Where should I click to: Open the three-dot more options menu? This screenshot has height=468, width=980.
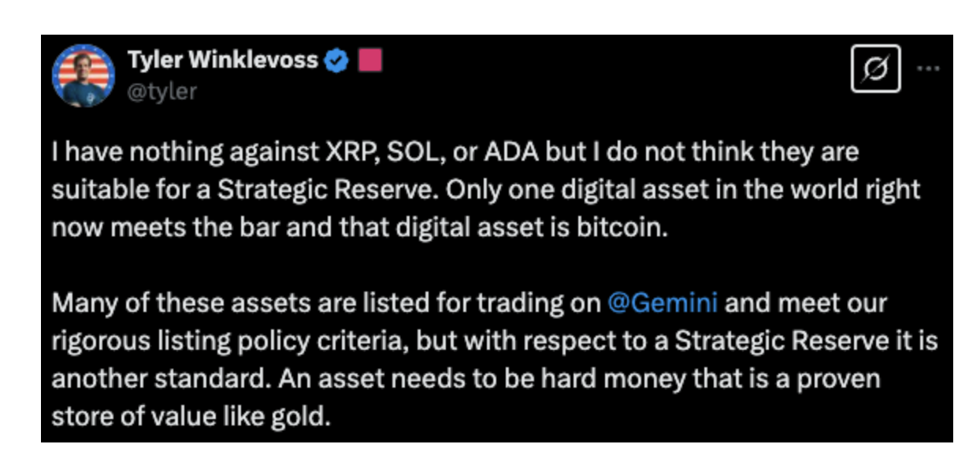click(x=929, y=69)
